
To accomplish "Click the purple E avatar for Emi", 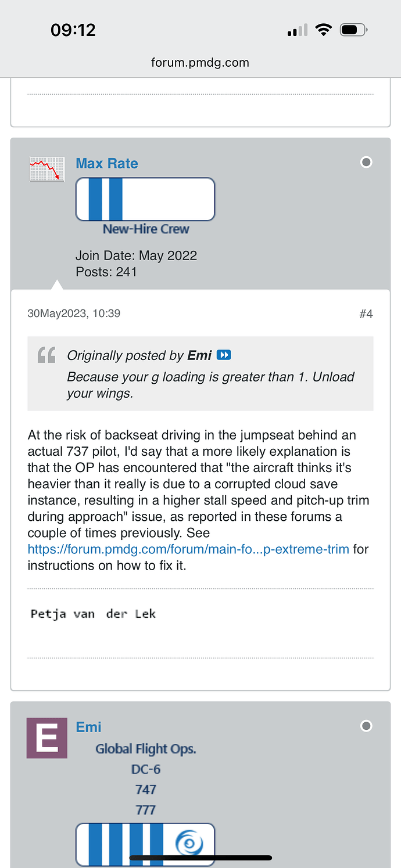I will pyautogui.click(x=46, y=737).
